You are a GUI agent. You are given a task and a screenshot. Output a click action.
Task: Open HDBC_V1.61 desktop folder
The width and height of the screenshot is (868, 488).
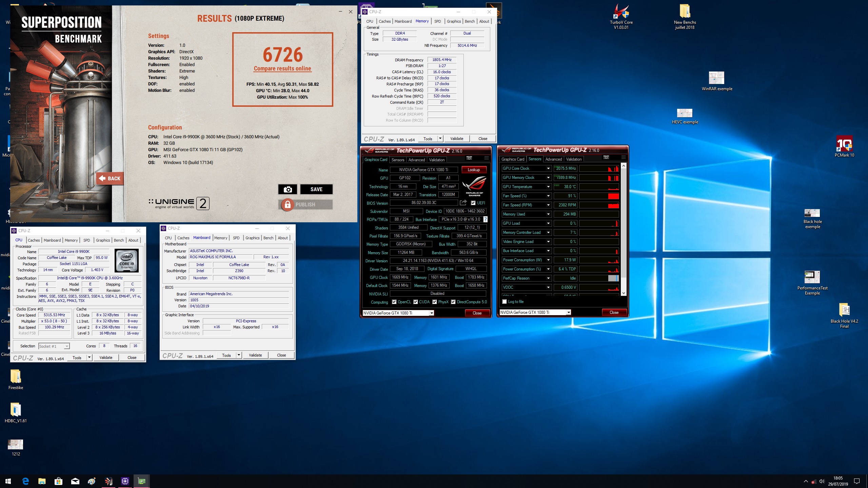click(x=16, y=413)
